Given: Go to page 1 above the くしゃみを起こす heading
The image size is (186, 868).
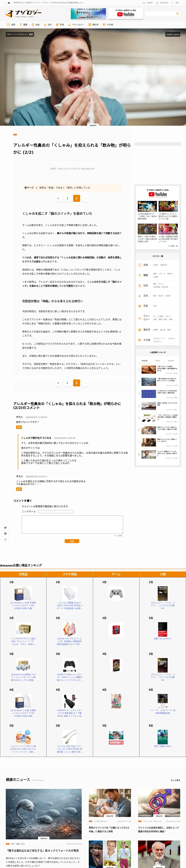Looking at the screenshot, I should 67,198.
